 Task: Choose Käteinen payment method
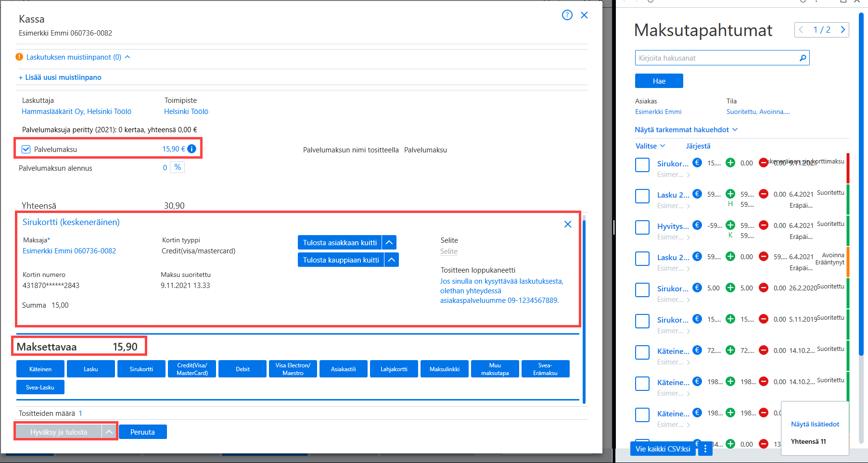pos(40,369)
